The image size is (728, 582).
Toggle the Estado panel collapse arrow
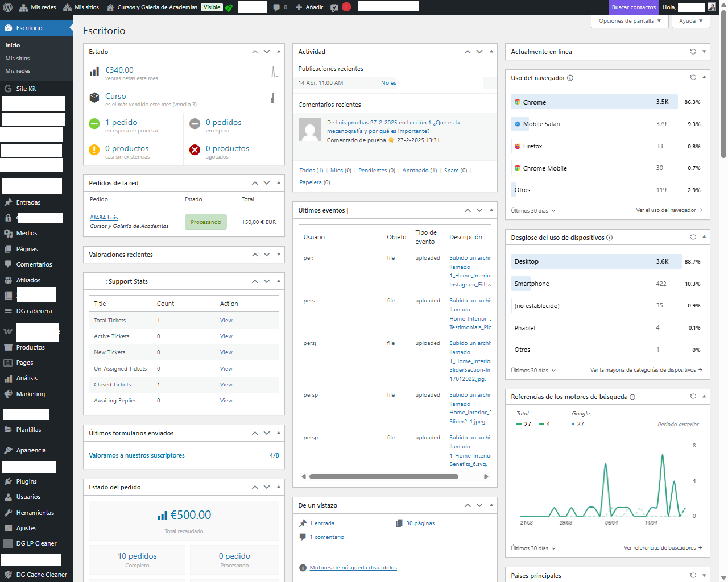pyautogui.click(x=279, y=52)
